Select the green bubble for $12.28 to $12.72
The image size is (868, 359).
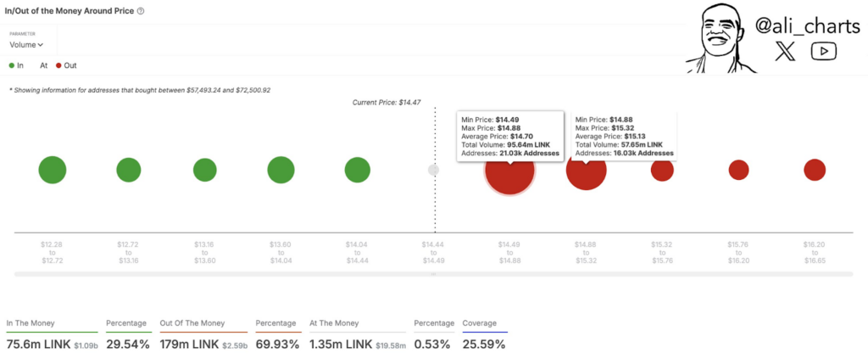pyautogui.click(x=53, y=170)
